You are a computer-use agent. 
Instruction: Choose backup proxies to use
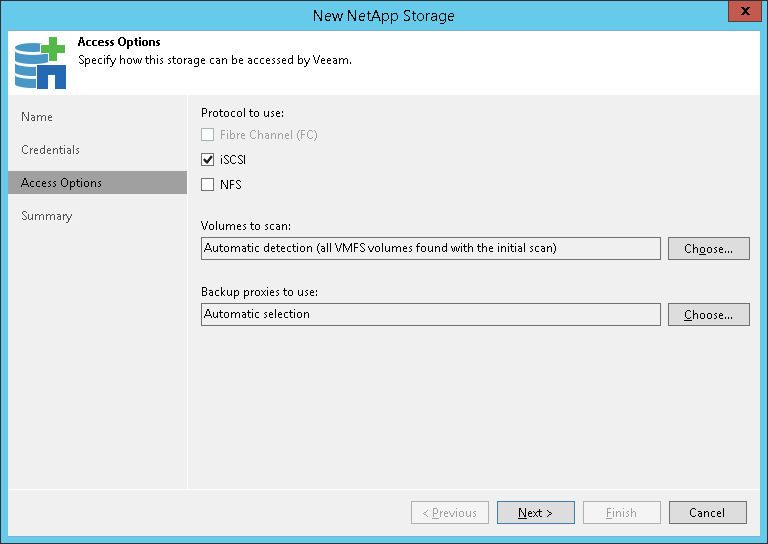pyautogui.click(x=708, y=315)
